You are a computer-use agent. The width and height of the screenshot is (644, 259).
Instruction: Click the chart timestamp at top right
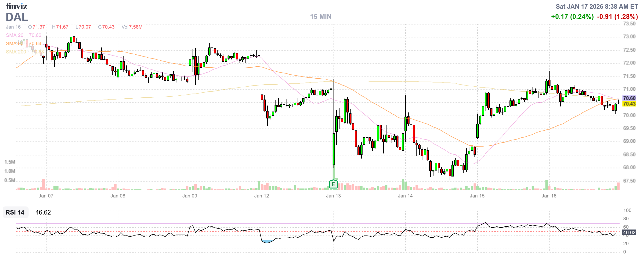[597, 6]
